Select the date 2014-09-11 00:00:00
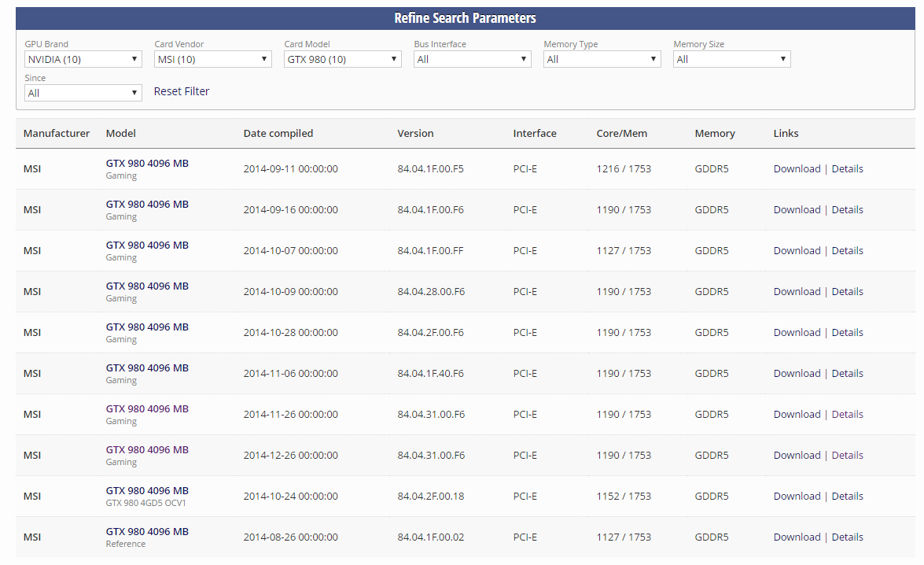 tap(290, 168)
